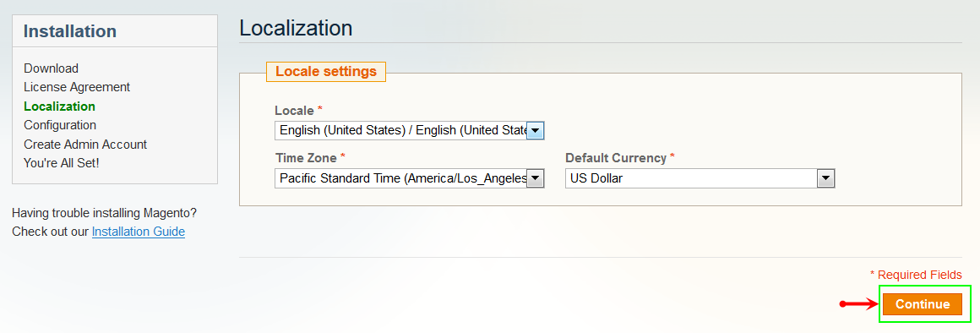Image resolution: width=980 pixels, height=333 pixels.
Task: Click the Required Fields note
Action: [x=916, y=275]
